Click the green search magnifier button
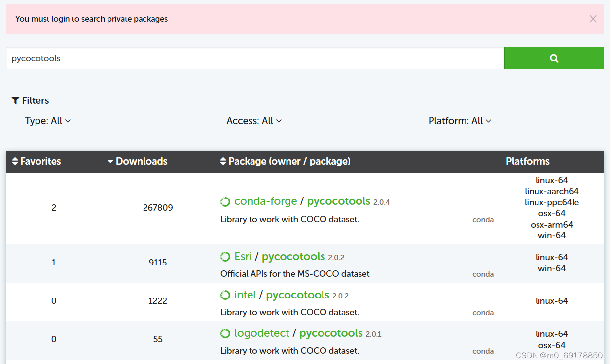Screen dimensions: 610x364 [x=554, y=58]
